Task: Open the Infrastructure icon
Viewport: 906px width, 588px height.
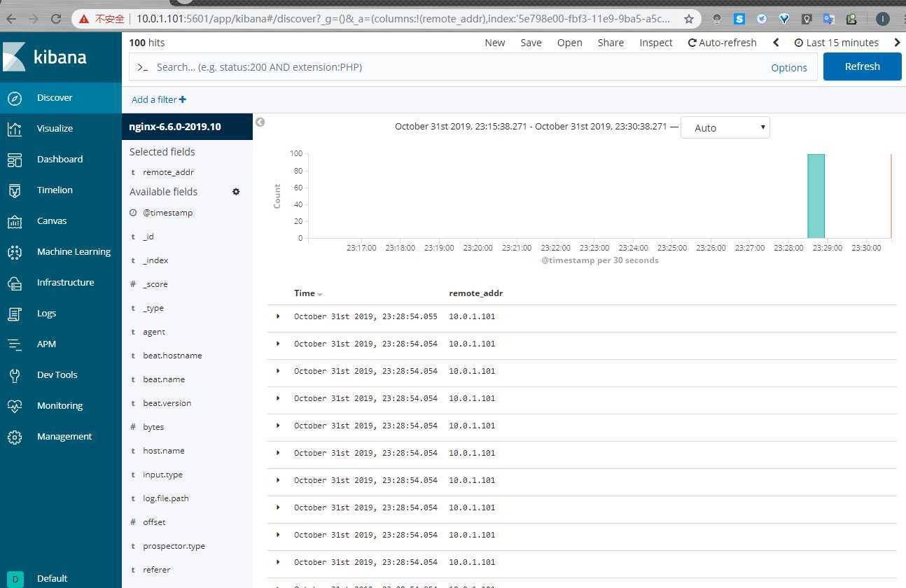Action: click(x=15, y=283)
